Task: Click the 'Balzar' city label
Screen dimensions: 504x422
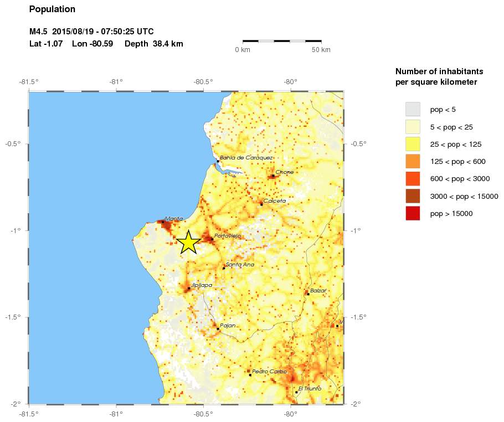Action: point(318,291)
